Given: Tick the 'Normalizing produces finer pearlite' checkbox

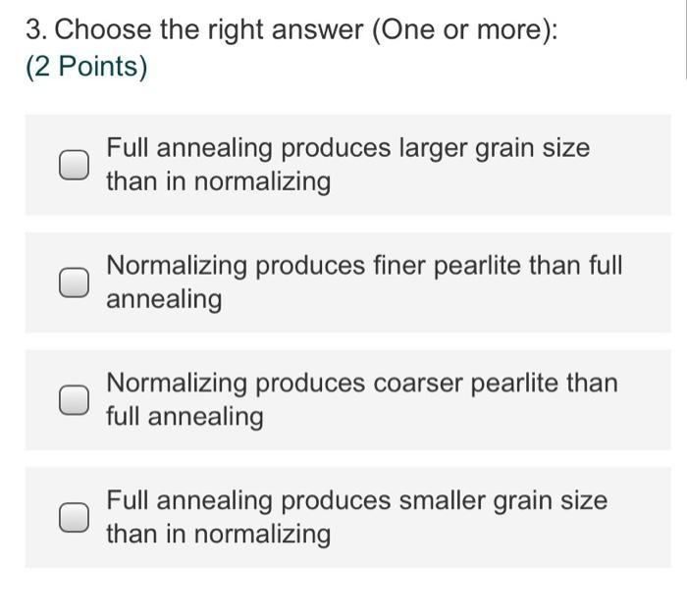Looking at the screenshot, I should 71,283.
